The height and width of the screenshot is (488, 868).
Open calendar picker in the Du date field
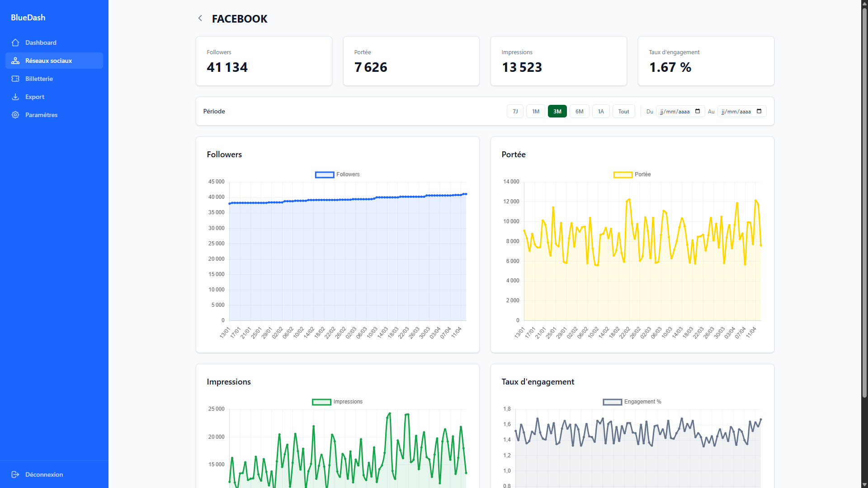point(698,111)
